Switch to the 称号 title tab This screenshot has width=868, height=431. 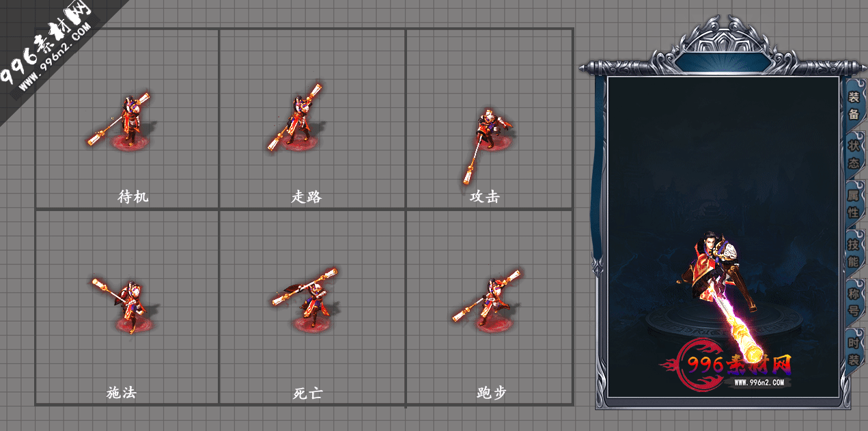[x=854, y=302]
